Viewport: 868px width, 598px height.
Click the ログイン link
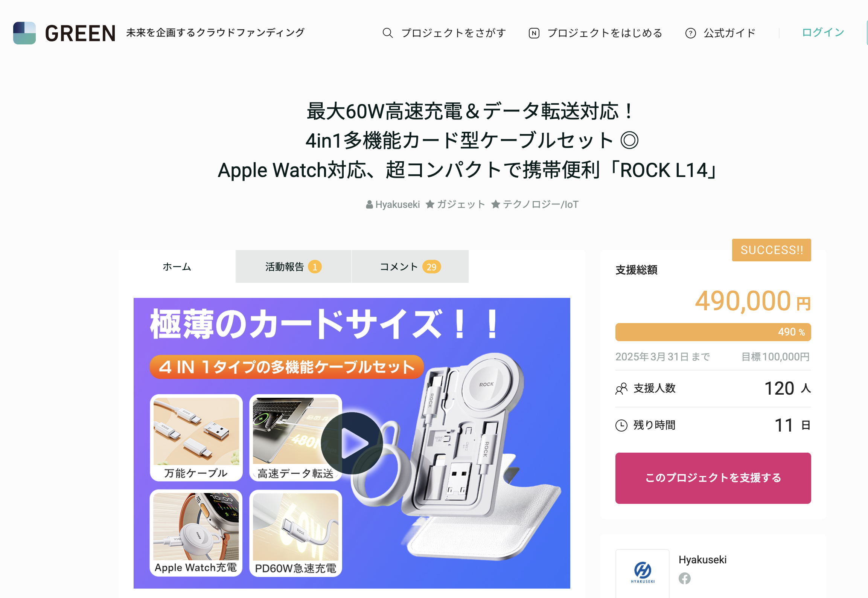click(x=823, y=32)
